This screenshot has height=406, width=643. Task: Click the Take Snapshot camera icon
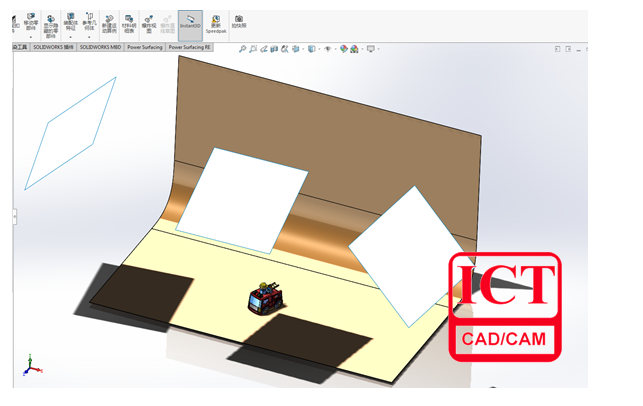238,22
